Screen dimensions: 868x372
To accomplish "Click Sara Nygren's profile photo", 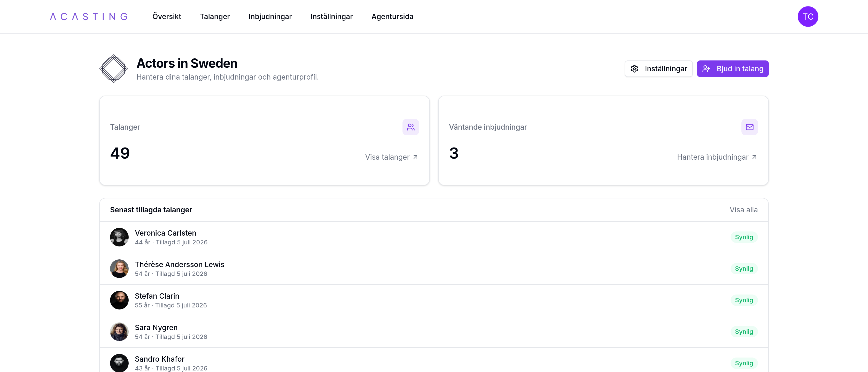I will 119,331.
